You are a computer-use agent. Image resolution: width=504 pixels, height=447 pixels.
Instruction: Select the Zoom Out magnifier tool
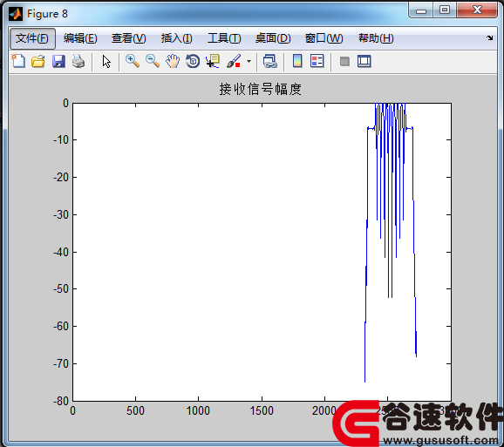[x=153, y=61]
